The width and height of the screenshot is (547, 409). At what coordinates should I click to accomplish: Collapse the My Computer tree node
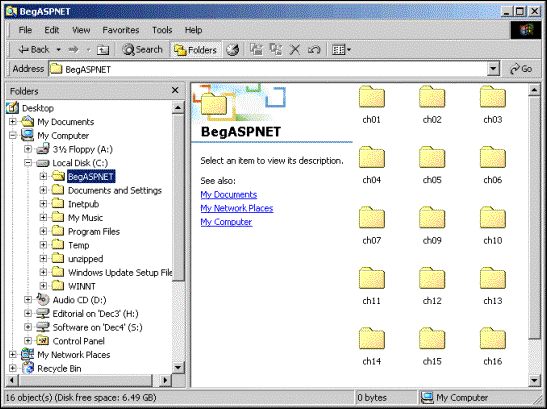[x=13, y=135]
